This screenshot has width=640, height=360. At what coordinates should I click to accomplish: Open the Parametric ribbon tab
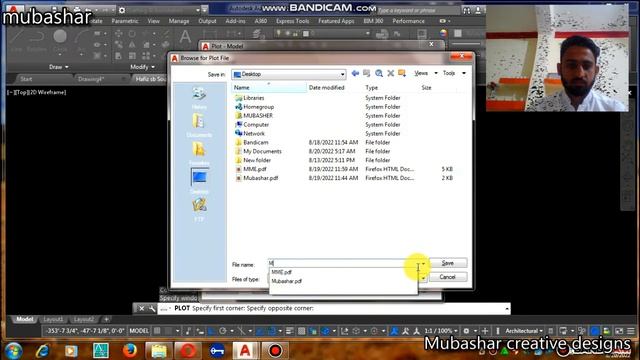[x=125, y=21]
